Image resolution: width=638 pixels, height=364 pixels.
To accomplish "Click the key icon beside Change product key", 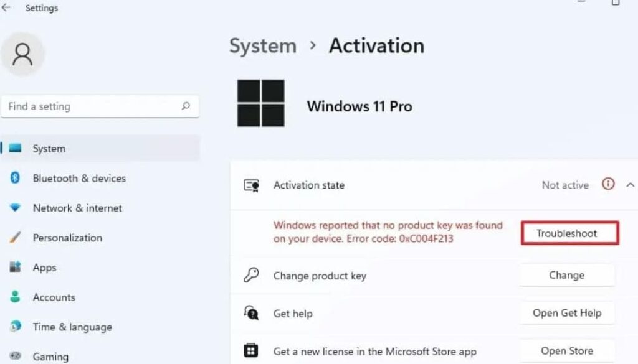I will [251, 274].
